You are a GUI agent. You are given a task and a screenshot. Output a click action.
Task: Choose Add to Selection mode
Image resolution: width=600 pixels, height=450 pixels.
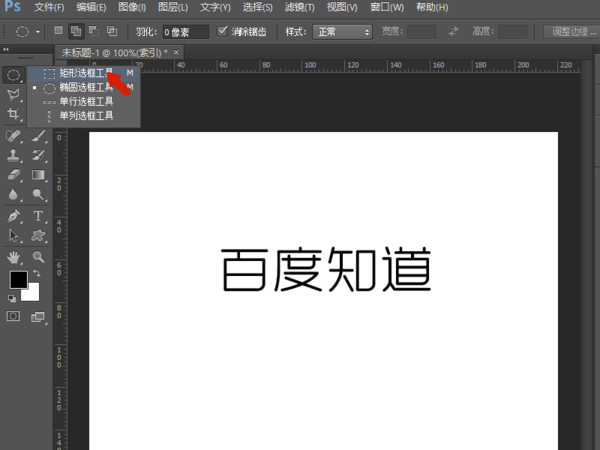click(x=76, y=31)
